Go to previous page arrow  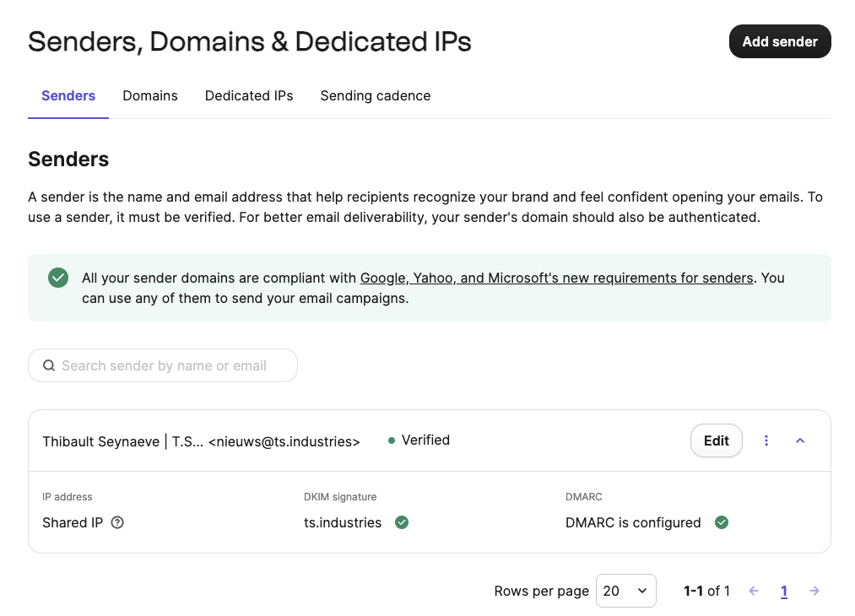[x=754, y=591]
